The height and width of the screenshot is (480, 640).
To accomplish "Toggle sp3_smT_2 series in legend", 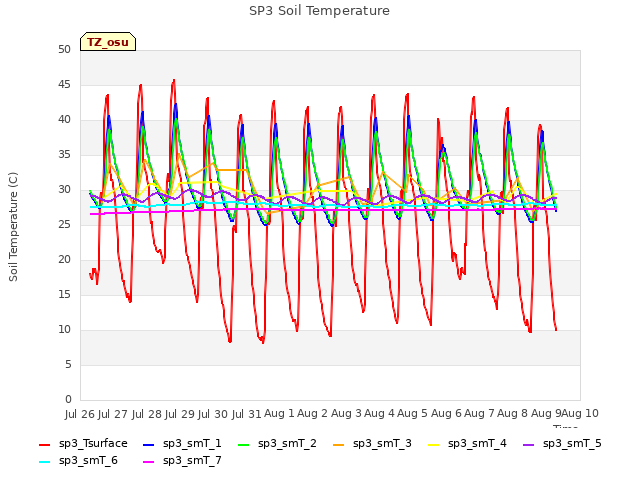I will click(x=277, y=444).
